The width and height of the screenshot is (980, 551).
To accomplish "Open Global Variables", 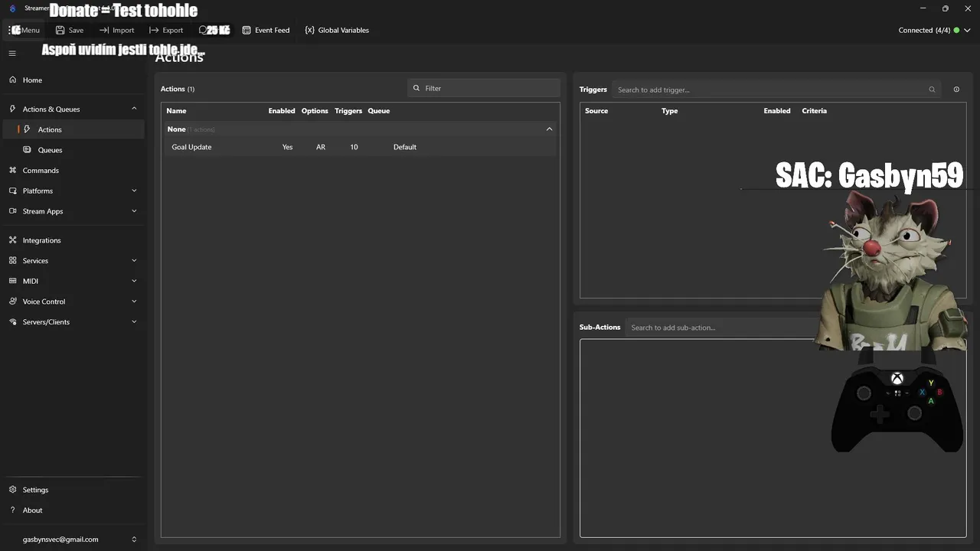I will point(337,30).
